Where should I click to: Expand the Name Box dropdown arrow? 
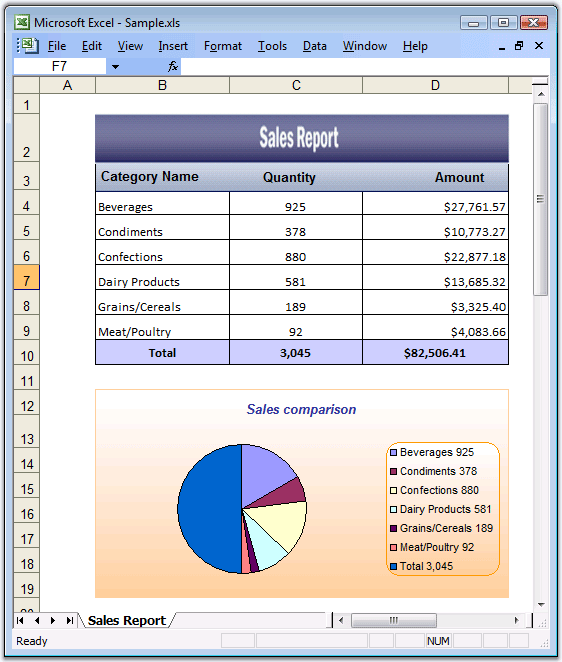115,67
